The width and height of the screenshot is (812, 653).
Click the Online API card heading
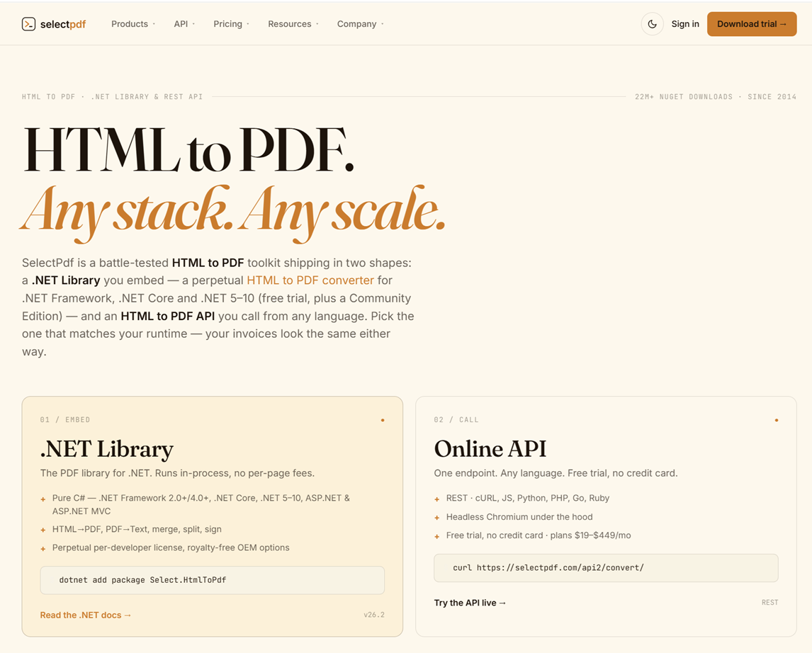coord(490,448)
